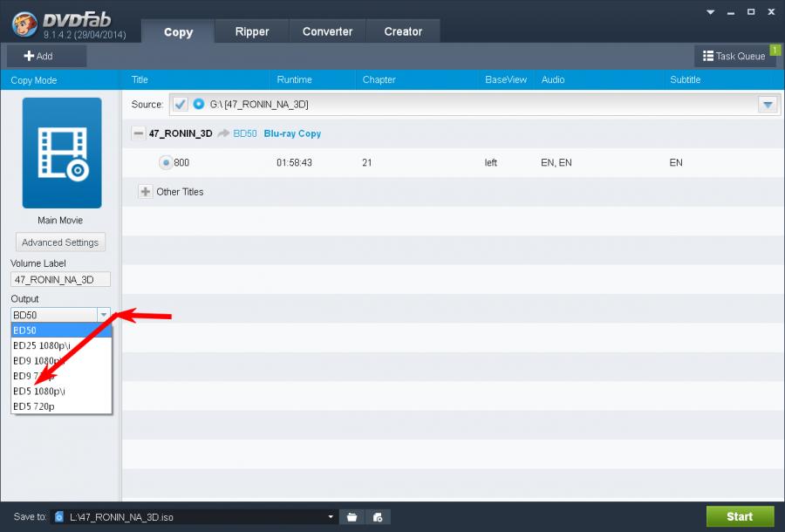Switch to the Converter tab

327,31
